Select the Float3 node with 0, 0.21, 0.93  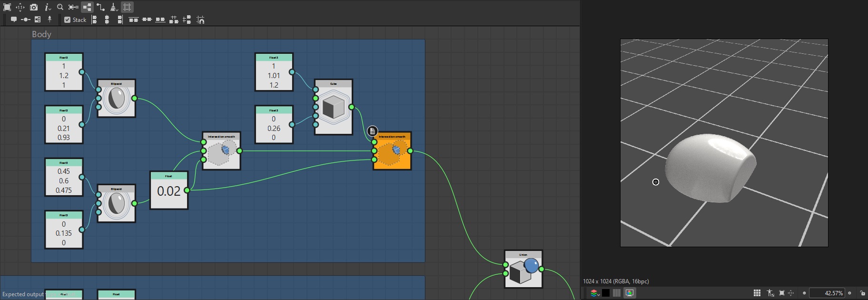tap(64, 125)
